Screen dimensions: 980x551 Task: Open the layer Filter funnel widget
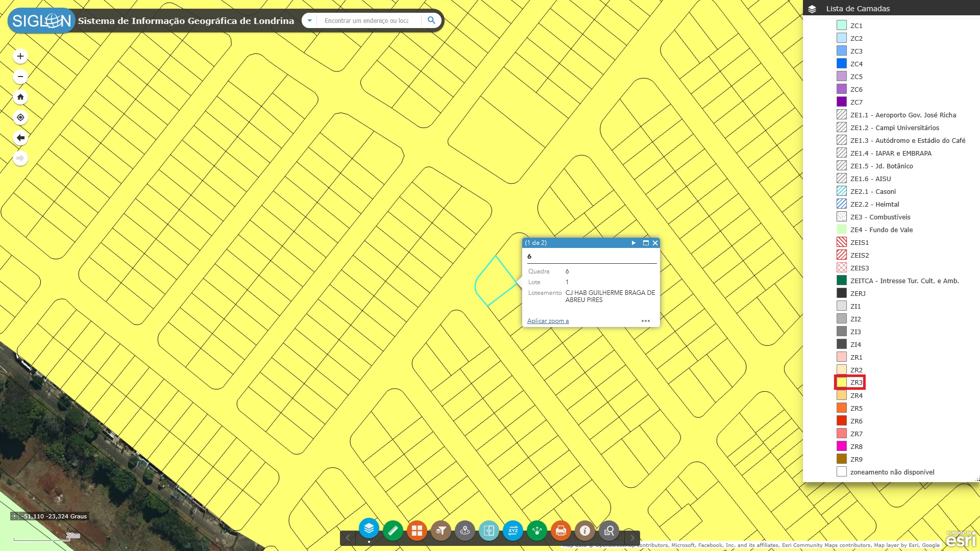click(441, 531)
